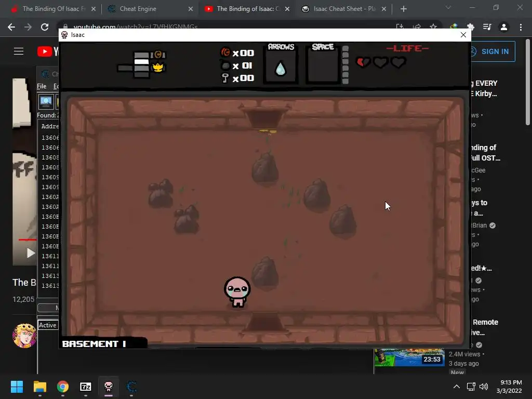Image resolution: width=532 pixels, height=399 pixels.
Task: Click the browser forward arrow
Action: (x=28, y=27)
